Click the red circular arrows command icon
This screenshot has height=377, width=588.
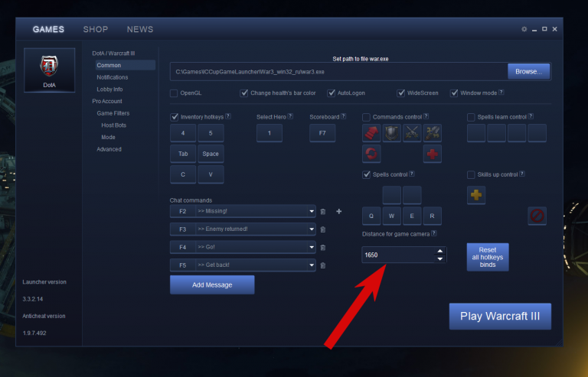tap(371, 154)
